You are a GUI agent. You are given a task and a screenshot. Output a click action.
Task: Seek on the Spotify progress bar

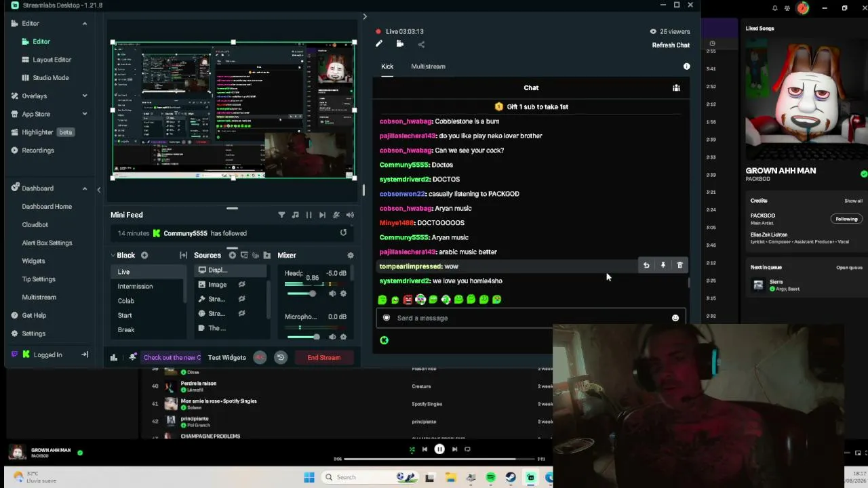439,459
